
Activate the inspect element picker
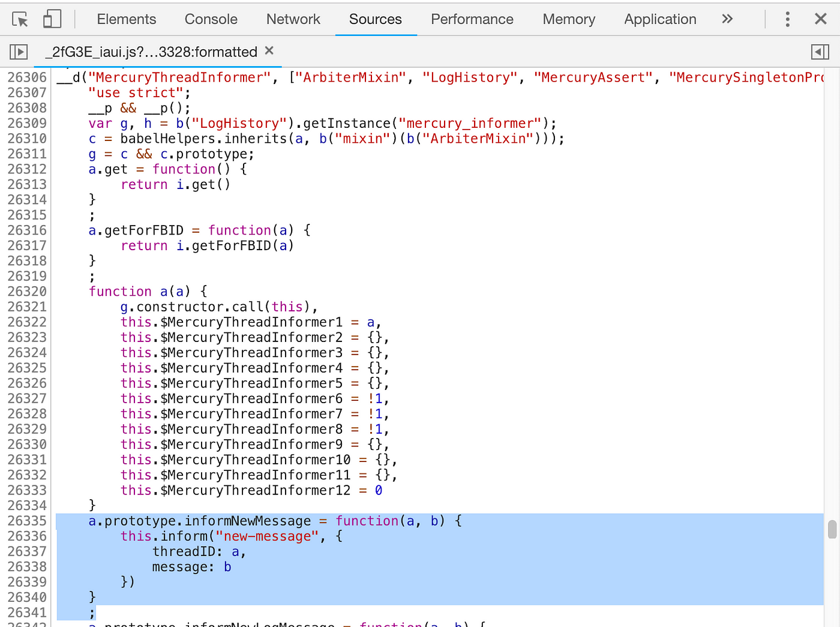[x=20, y=19]
